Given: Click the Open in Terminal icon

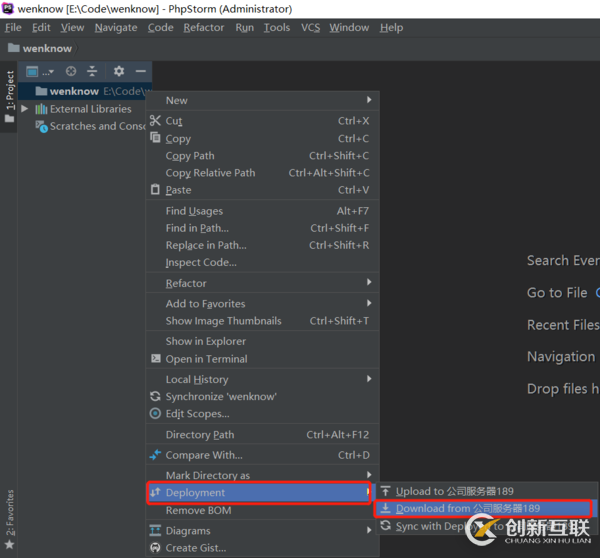Looking at the screenshot, I should [155, 358].
